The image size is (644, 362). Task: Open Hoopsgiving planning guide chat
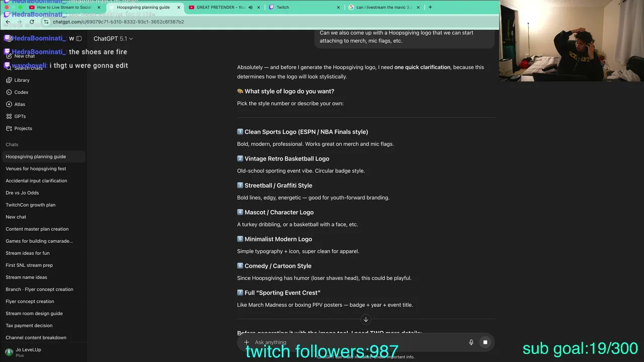coord(44,156)
